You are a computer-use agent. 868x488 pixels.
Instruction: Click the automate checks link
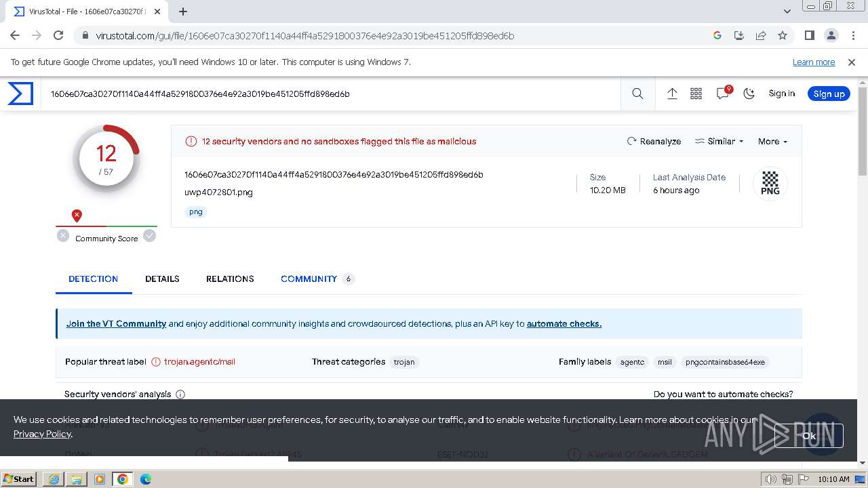[x=564, y=323]
